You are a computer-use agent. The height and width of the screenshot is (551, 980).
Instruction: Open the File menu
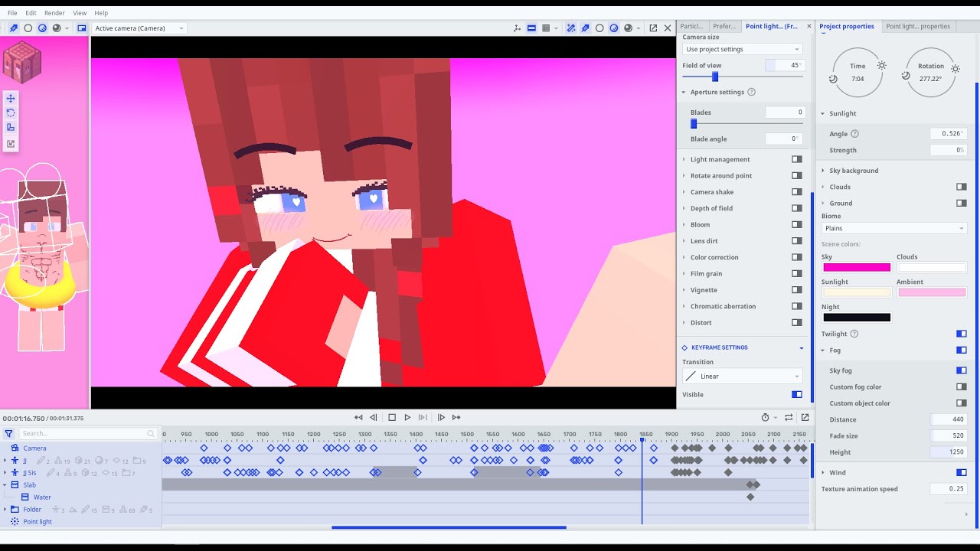click(12, 13)
